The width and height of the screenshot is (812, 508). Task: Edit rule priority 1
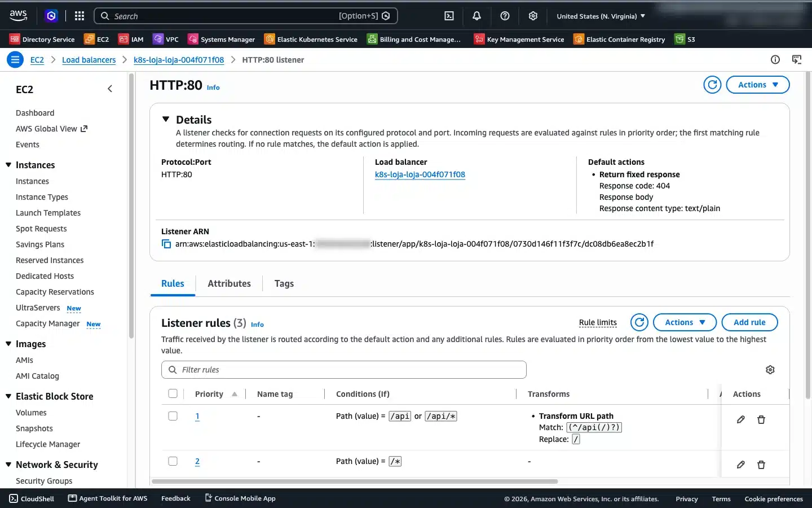pyautogui.click(x=741, y=419)
